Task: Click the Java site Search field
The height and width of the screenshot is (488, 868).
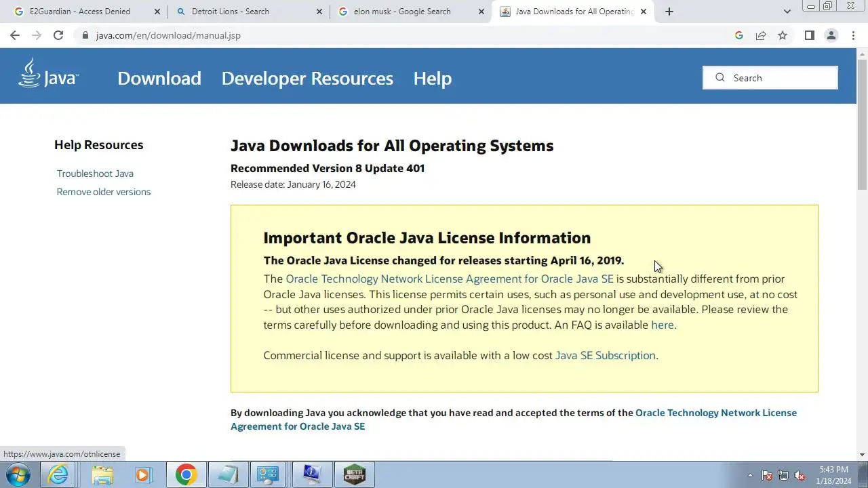Action: click(x=770, y=77)
